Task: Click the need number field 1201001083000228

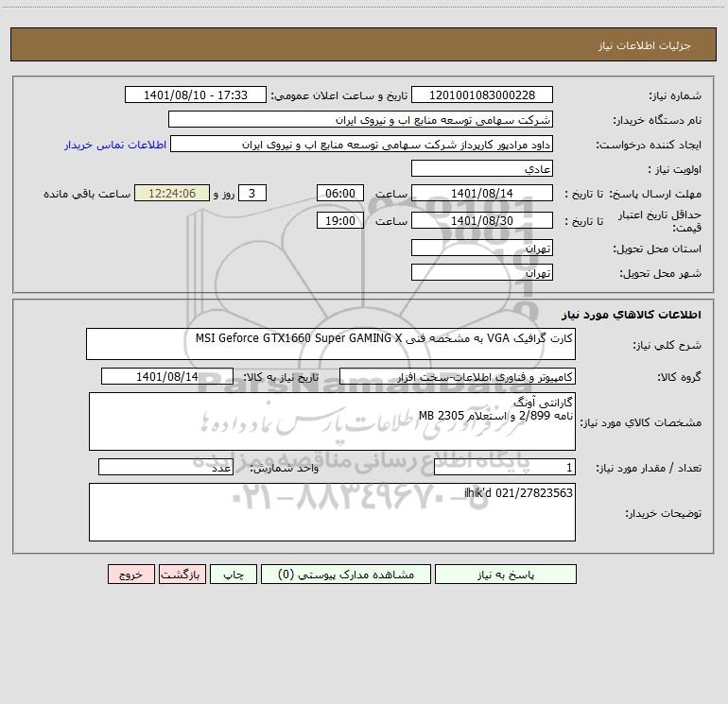Action: (x=482, y=94)
